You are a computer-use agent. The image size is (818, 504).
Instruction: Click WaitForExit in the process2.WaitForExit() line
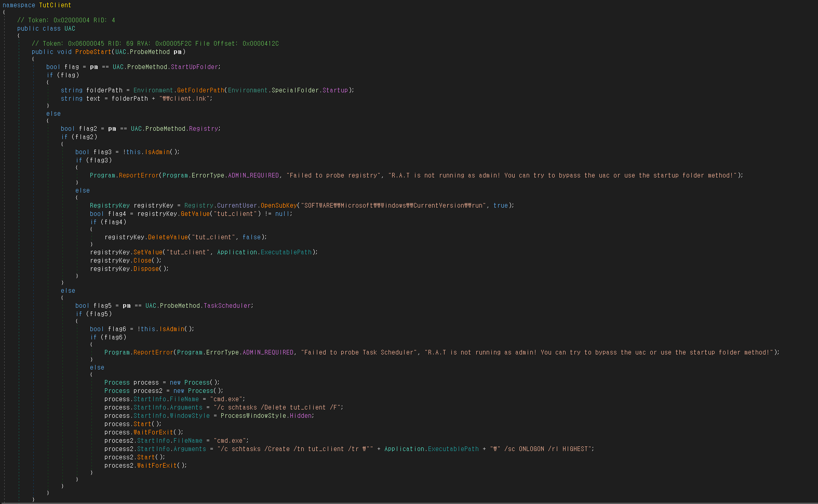157,466
